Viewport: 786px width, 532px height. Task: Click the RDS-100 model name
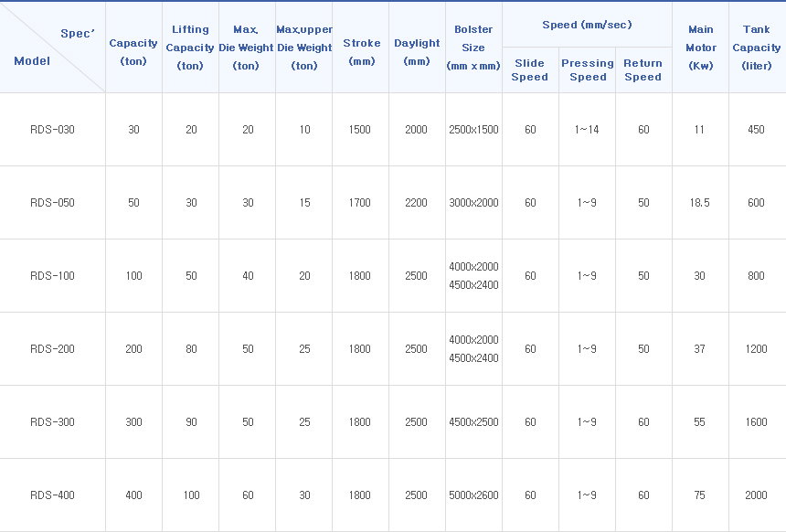coord(52,276)
